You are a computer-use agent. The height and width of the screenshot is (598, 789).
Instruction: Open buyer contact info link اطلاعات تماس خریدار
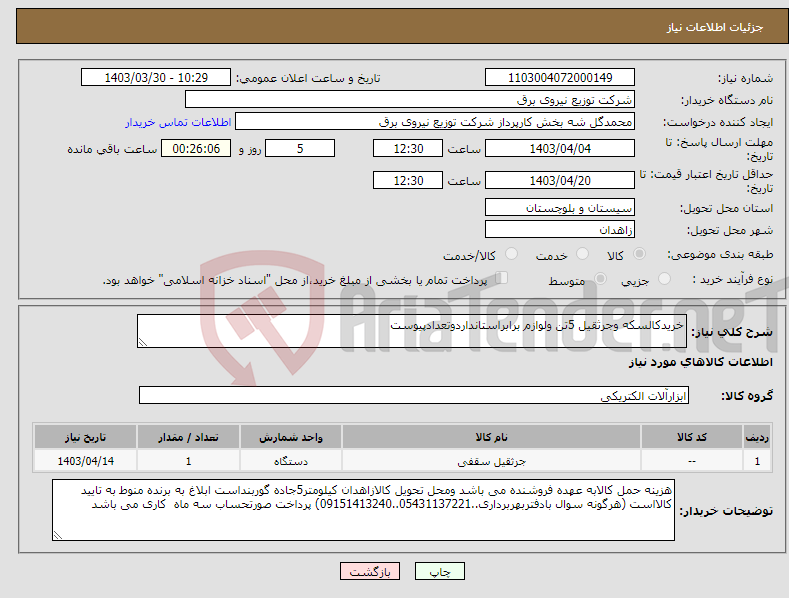(x=178, y=122)
